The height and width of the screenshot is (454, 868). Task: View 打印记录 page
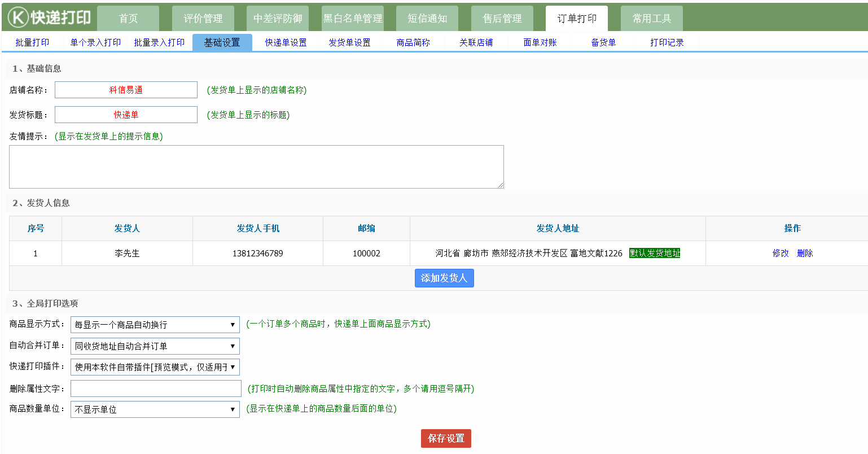click(x=667, y=42)
